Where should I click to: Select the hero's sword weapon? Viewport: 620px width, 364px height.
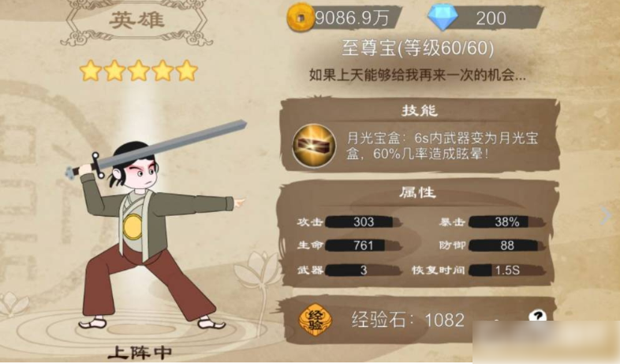coord(156,149)
